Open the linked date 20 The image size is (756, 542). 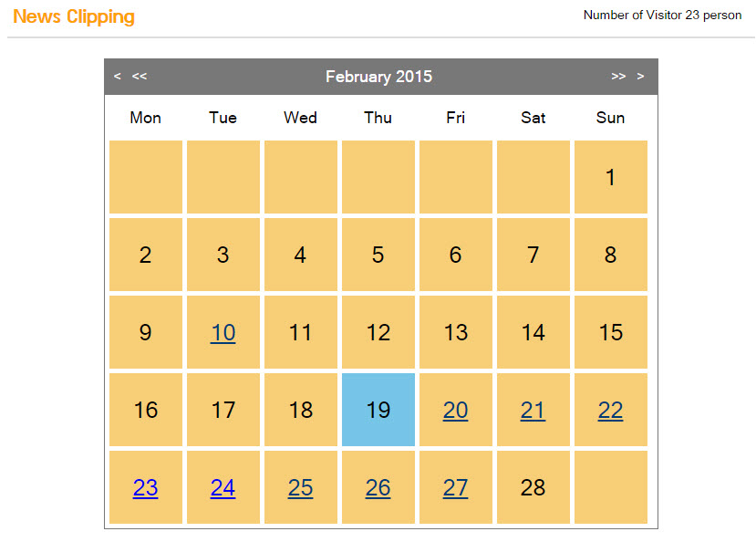(x=455, y=410)
